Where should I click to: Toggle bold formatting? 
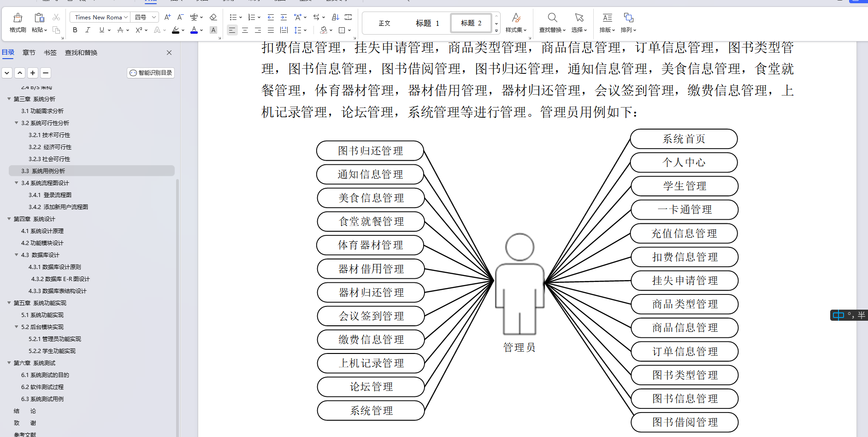[x=75, y=30]
